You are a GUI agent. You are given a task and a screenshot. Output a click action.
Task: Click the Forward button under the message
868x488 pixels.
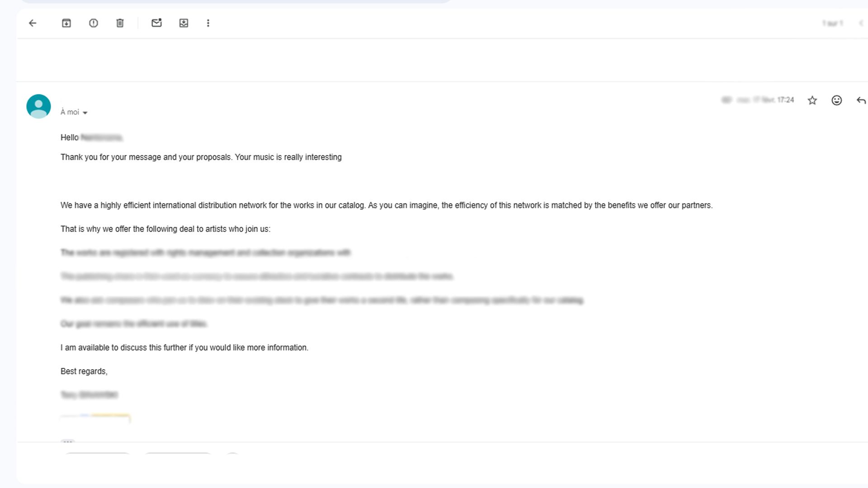click(x=178, y=454)
